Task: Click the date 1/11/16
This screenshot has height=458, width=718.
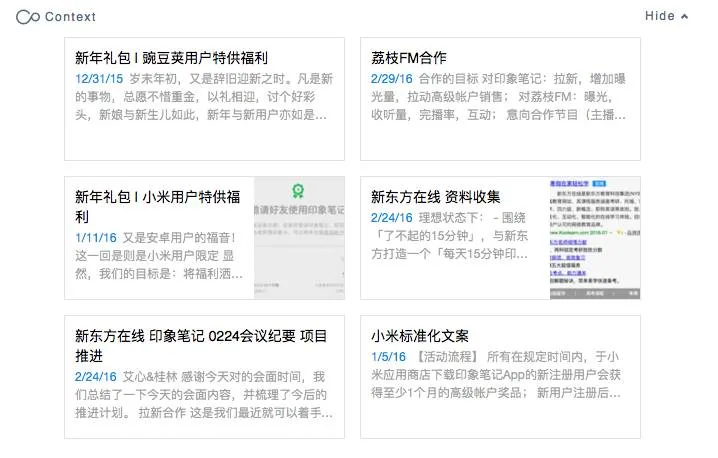Action: pyautogui.click(x=96, y=238)
